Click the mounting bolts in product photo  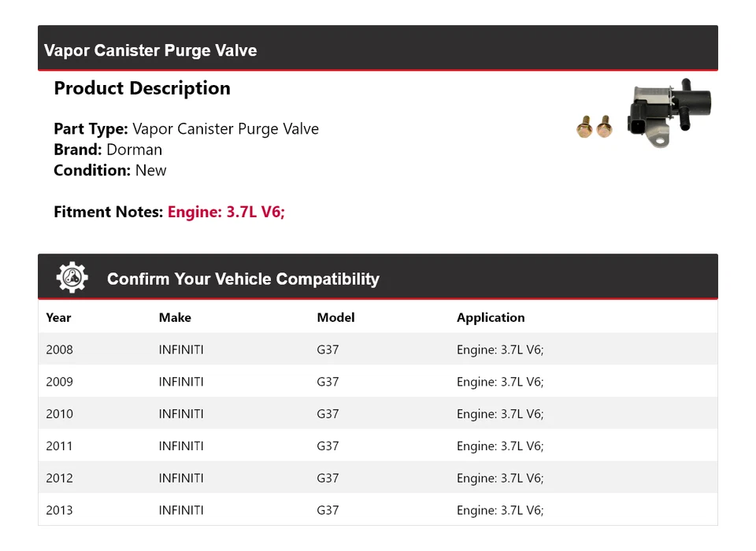[x=595, y=127]
